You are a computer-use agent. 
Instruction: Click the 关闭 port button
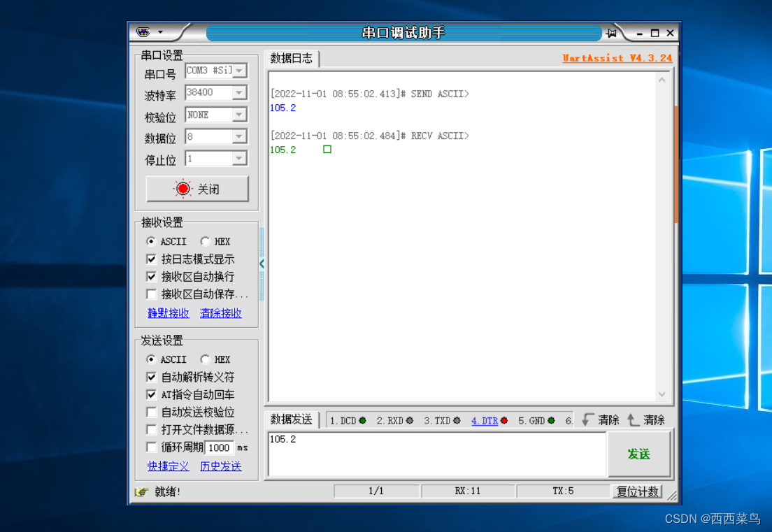pyautogui.click(x=197, y=189)
